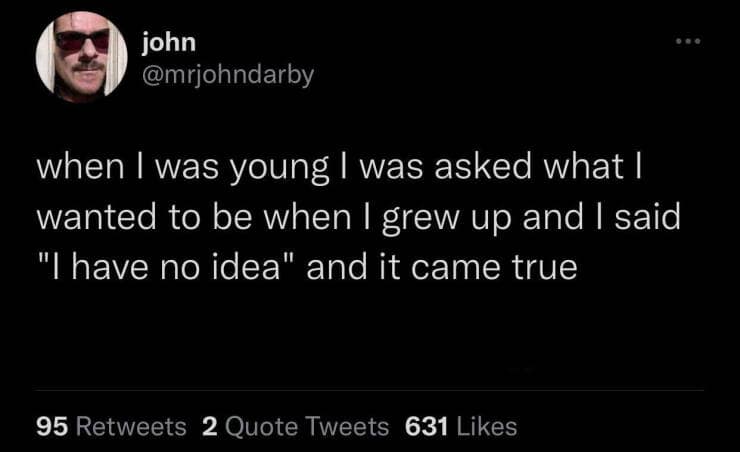The height and width of the screenshot is (452, 740).
Task: View the 95 Retweets list
Action: pos(110,427)
